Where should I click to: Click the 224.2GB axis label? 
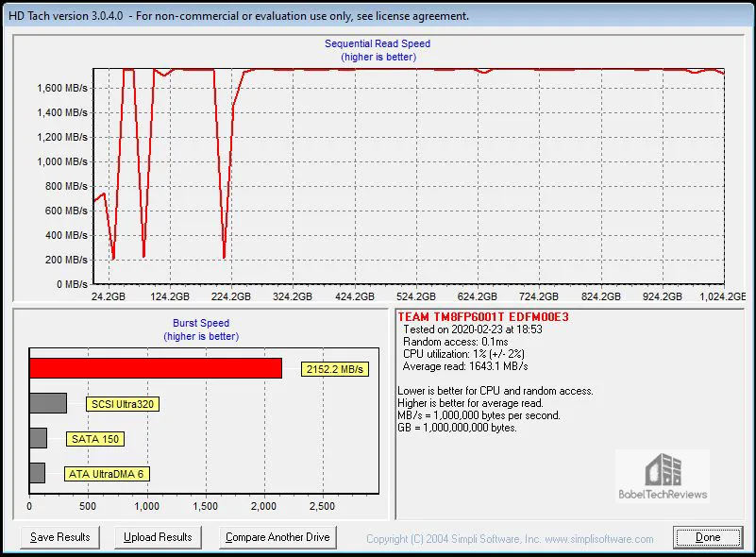pyautogui.click(x=231, y=296)
